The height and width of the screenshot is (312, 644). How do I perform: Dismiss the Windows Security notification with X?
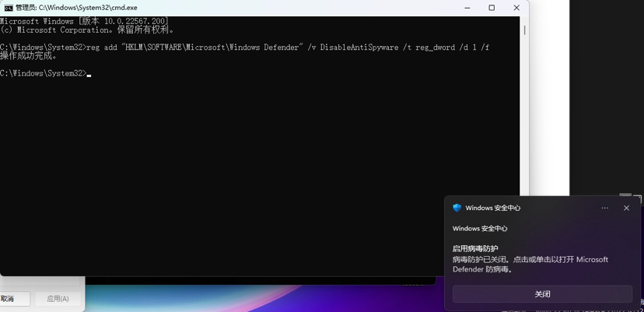[x=626, y=208]
